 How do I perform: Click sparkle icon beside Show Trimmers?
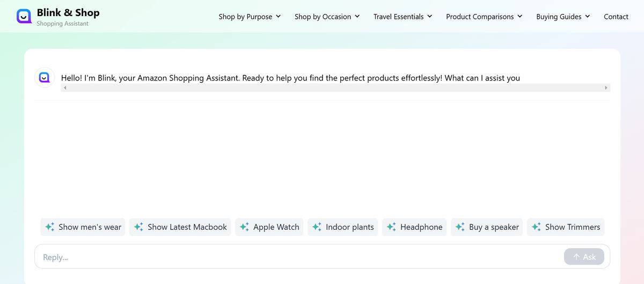536,227
